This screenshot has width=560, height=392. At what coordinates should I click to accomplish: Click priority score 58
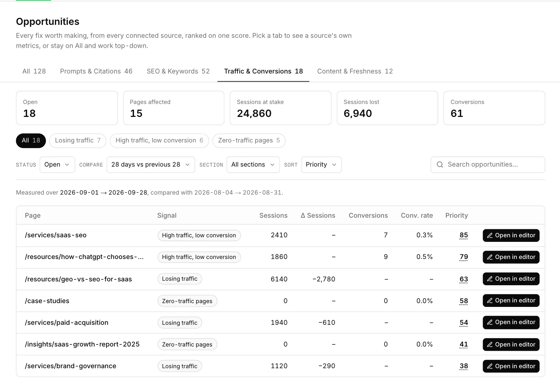pyautogui.click(x=463, y=301)
